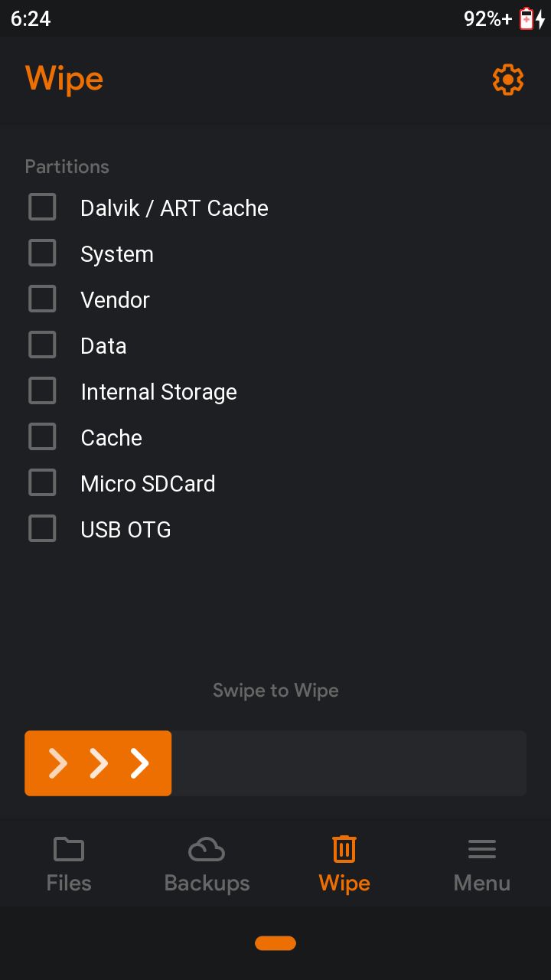The image size is (551, 980).
Task: Toggle the Cache partition checkbox
Action: pos(42,436)
